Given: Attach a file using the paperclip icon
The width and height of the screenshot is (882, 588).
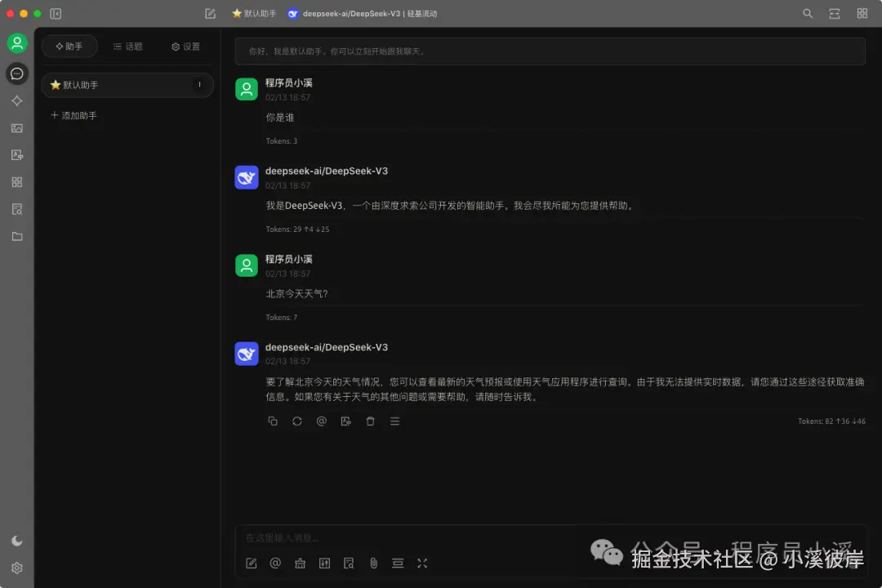Looking at the screenshot, I should [x=374, y=563].
